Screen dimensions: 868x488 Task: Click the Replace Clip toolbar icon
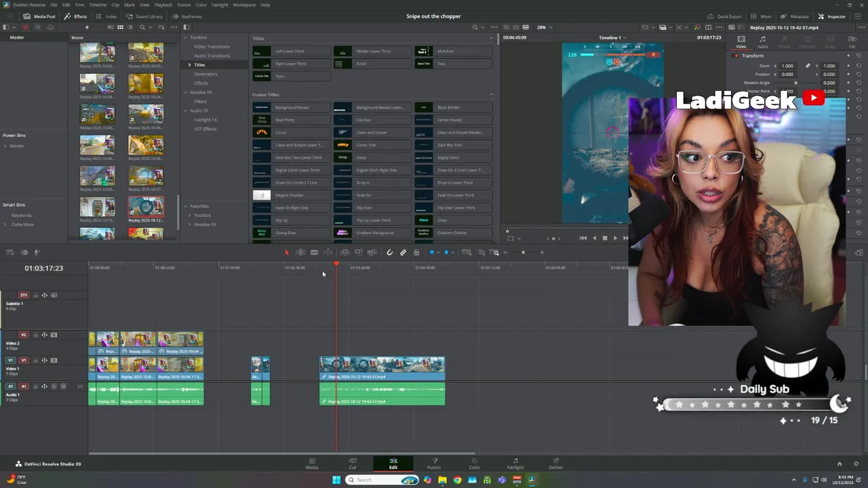pyautogui.click(x=372, y=252)
